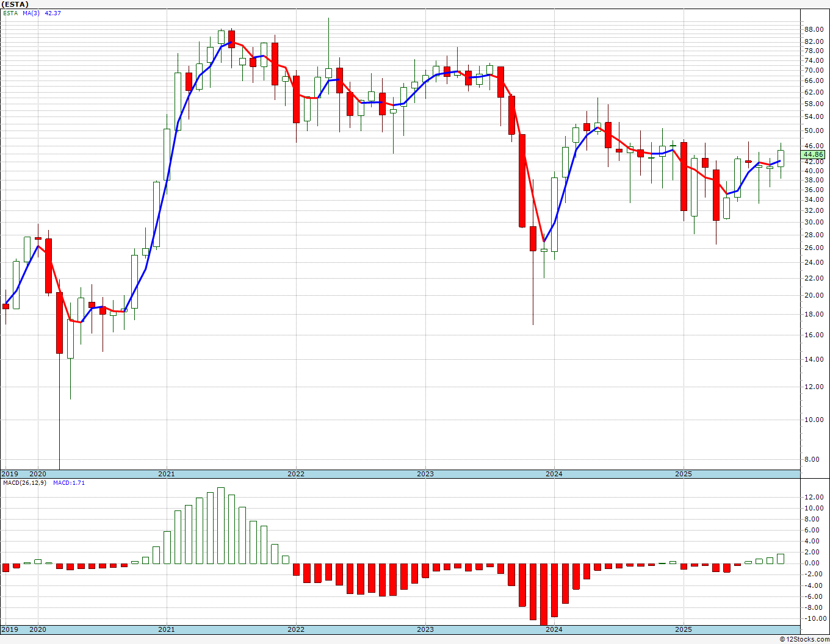Click the 58.00 price axis label

click(x=814, y=104)
